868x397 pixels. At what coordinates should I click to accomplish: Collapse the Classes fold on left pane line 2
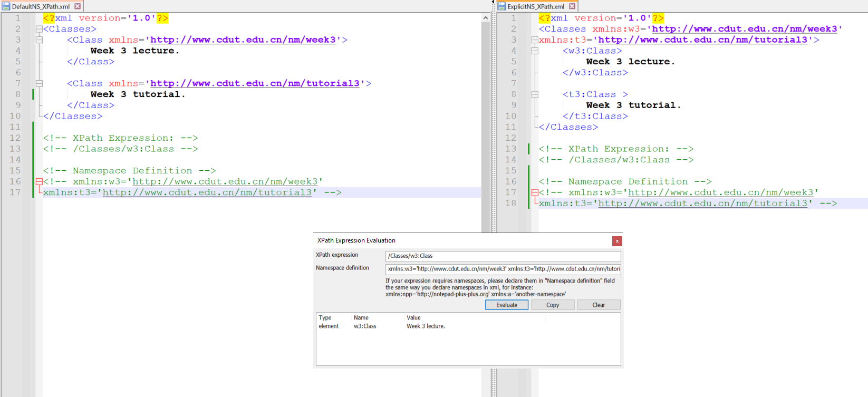(x=39, y=29)
